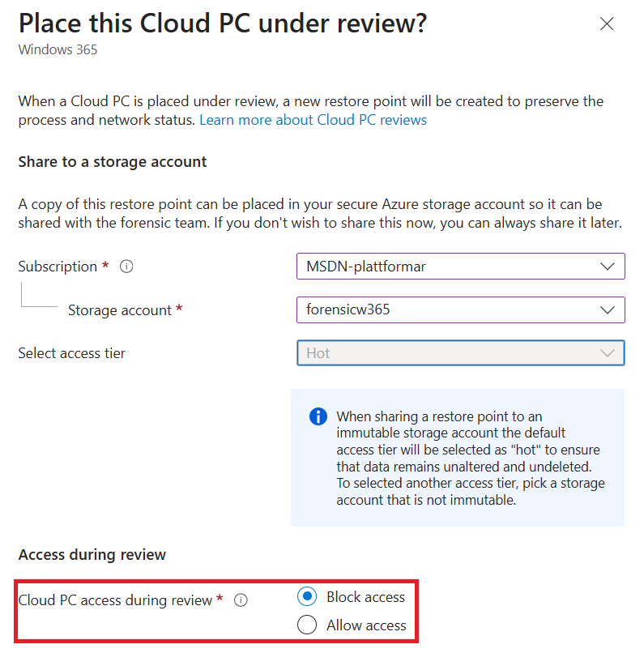644x670 pixels.
Task: Select the Block access radio button
Action: pos(307,596)
